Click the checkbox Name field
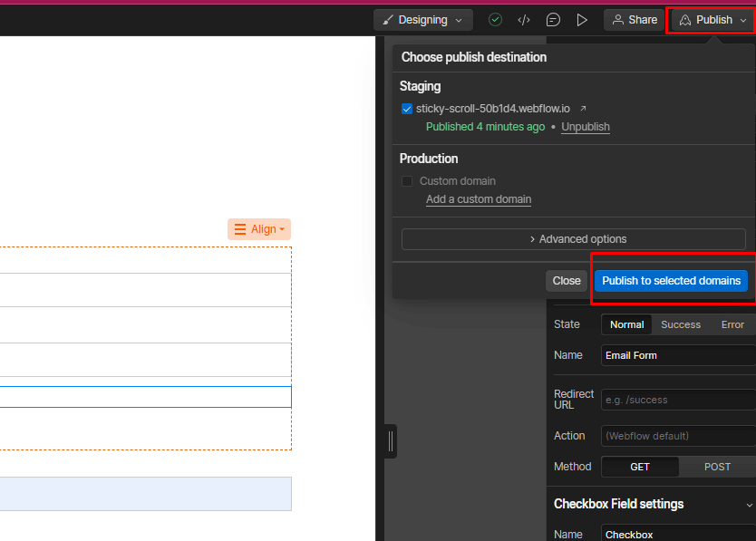 (678, 534)
